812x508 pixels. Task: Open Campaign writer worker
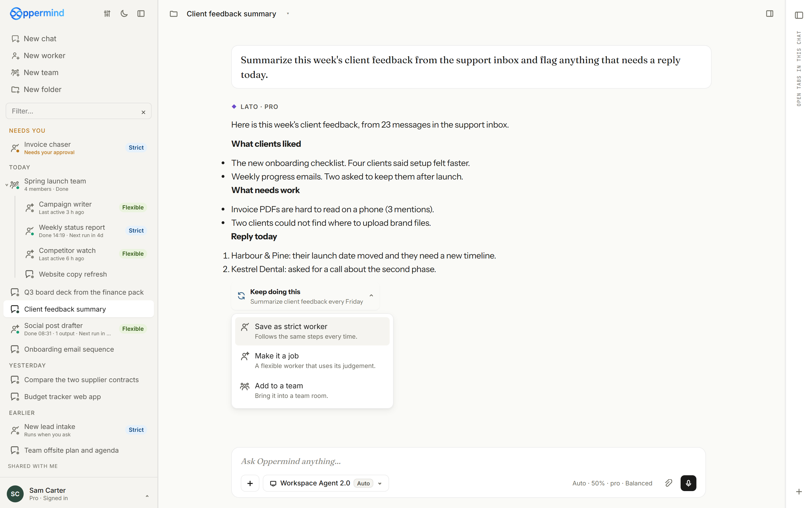tap(86, 208)
